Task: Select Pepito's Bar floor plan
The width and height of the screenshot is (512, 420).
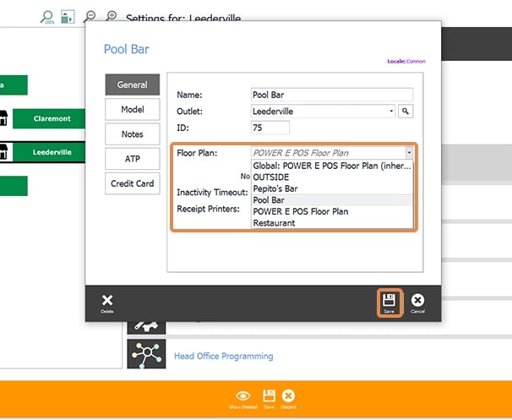Action: 332,188
